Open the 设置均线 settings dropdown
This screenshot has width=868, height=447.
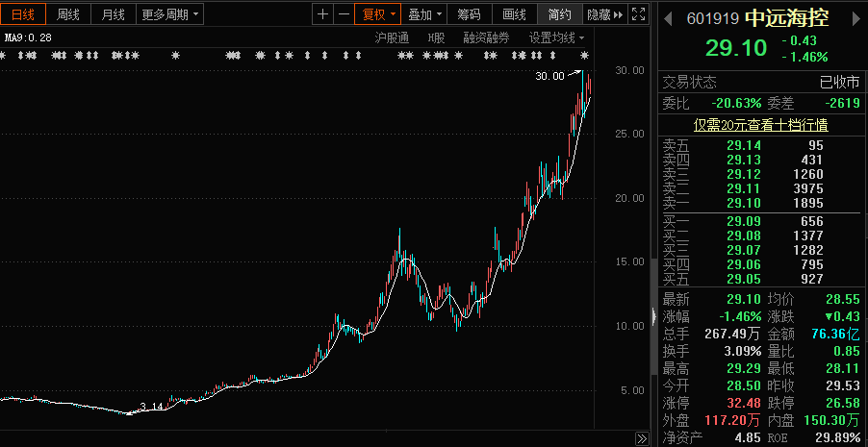click(556, 37)
